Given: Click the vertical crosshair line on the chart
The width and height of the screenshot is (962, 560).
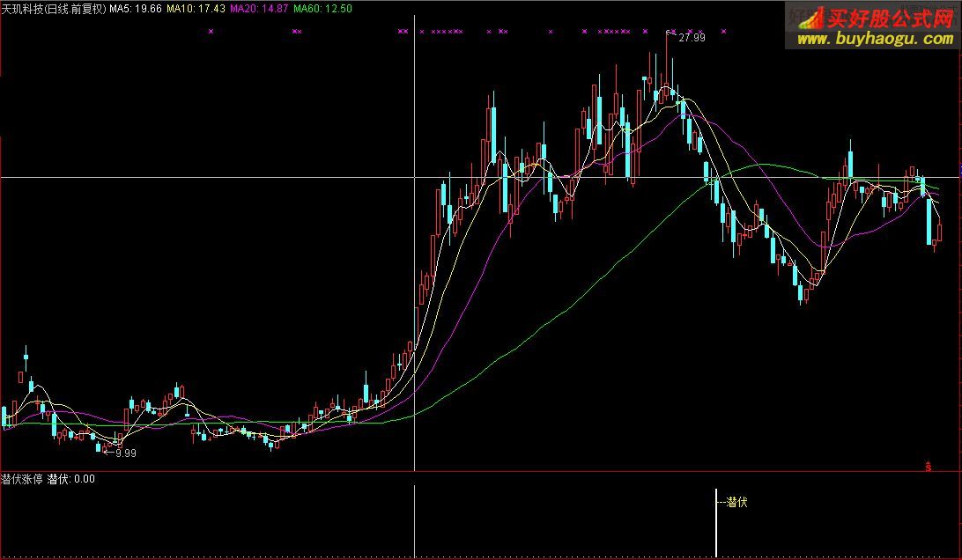Looking at the screenshot, I should (x=414, y=264).
